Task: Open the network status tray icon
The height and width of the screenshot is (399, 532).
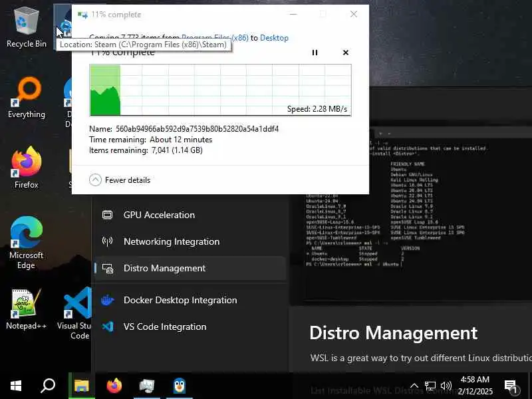Action: click(x=430, y=386)
